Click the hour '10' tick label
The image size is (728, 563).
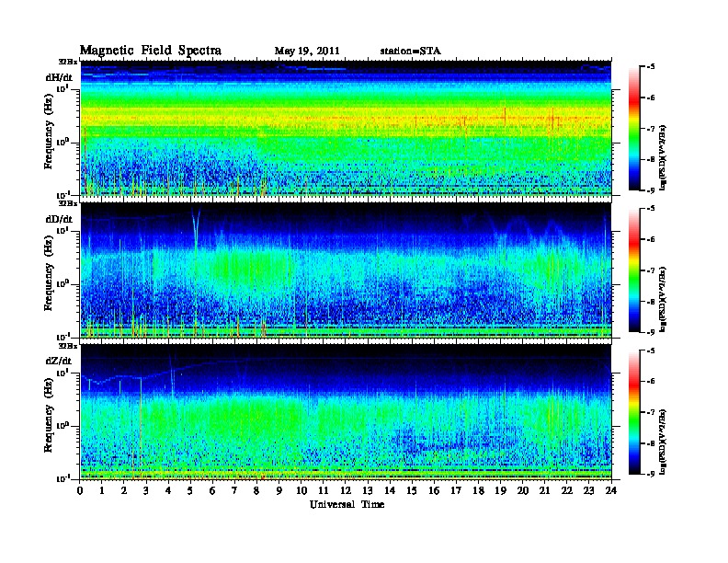(301, 490)
